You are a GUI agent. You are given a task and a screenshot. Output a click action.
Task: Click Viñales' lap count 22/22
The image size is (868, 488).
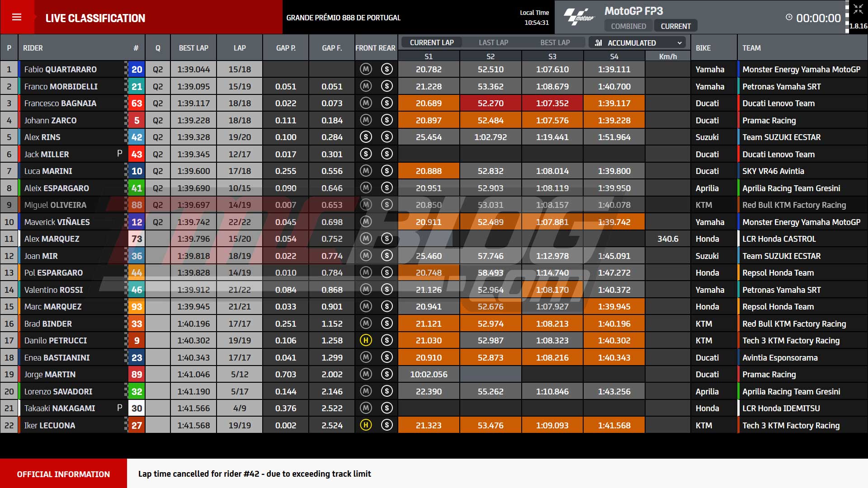pos(240,222)
